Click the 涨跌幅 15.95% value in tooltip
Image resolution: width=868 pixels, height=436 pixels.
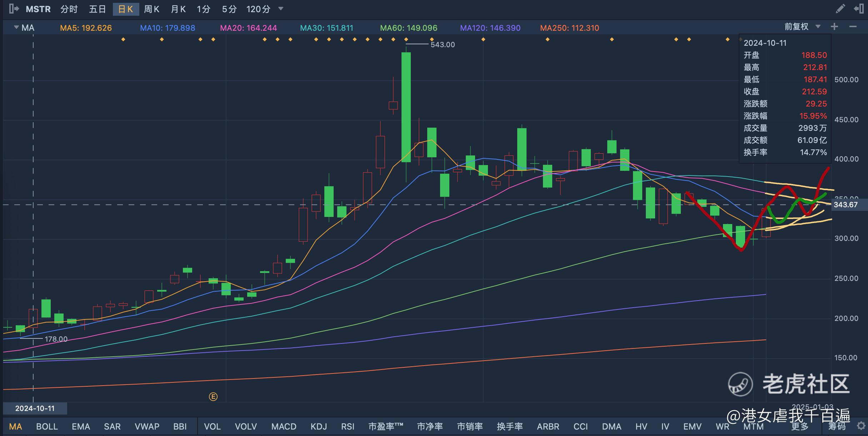point(813,116)
